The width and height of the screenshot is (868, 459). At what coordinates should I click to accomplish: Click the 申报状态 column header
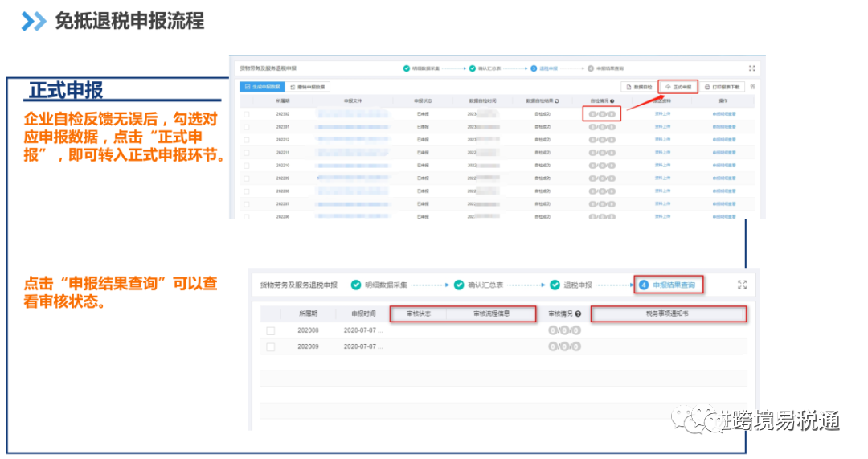point(423,100)
